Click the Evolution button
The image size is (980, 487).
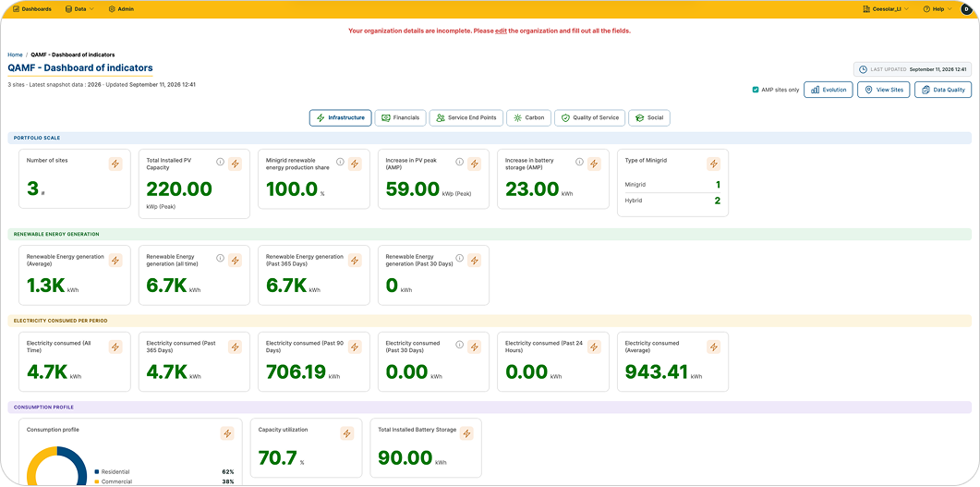click(x=829, y=90)
